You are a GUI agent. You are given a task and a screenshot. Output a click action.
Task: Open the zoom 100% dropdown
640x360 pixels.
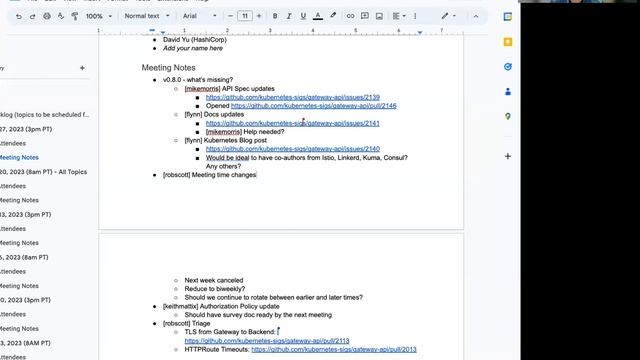coord(98,16)
